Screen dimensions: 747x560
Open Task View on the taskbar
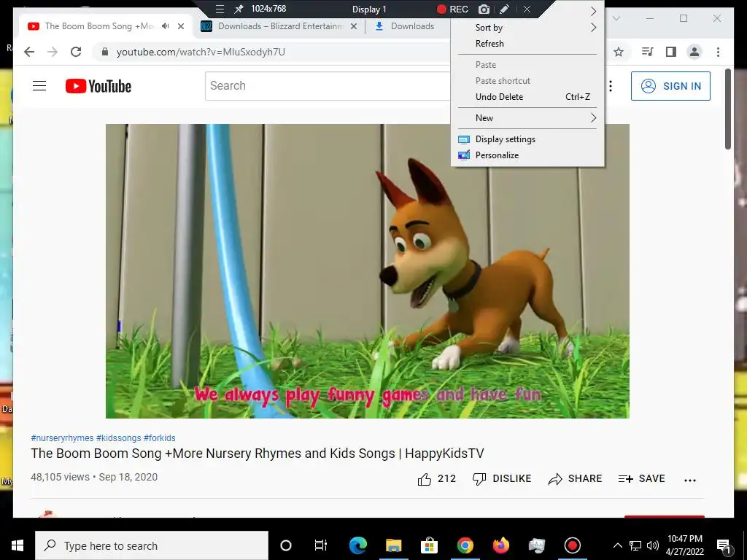321,545
